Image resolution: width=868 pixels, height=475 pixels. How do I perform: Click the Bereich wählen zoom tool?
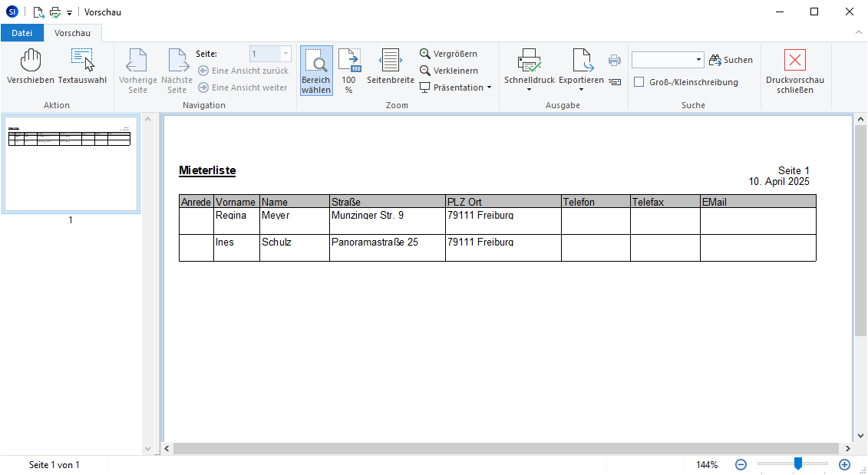pyautogui.click(x=316, y=71)
